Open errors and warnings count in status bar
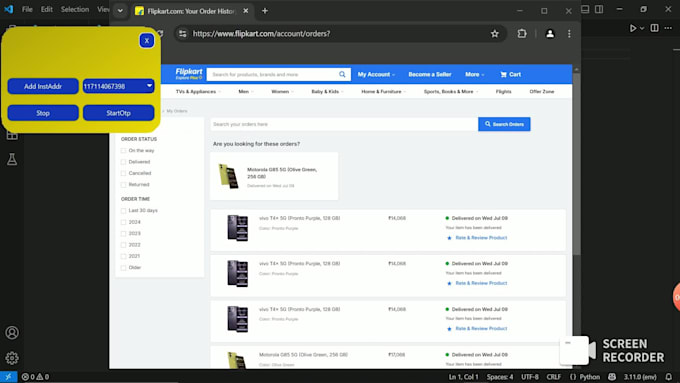The height and width of the screenshot is (383, 680). [x=36, y=377]
